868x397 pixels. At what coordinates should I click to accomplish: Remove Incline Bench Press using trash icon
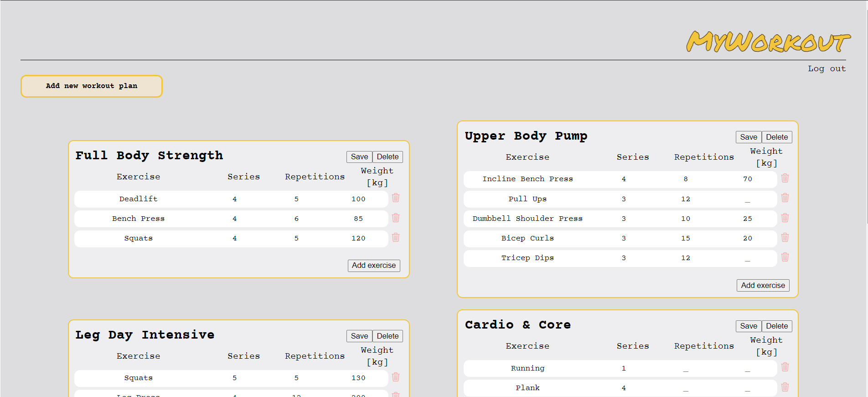point(785,178)
